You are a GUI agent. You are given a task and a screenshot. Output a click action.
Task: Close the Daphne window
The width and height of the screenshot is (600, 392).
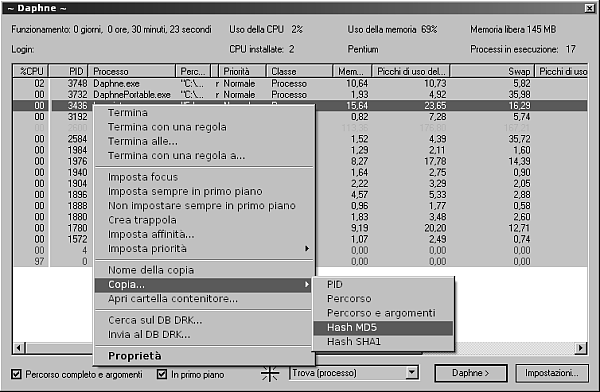[x=589, y=8]
